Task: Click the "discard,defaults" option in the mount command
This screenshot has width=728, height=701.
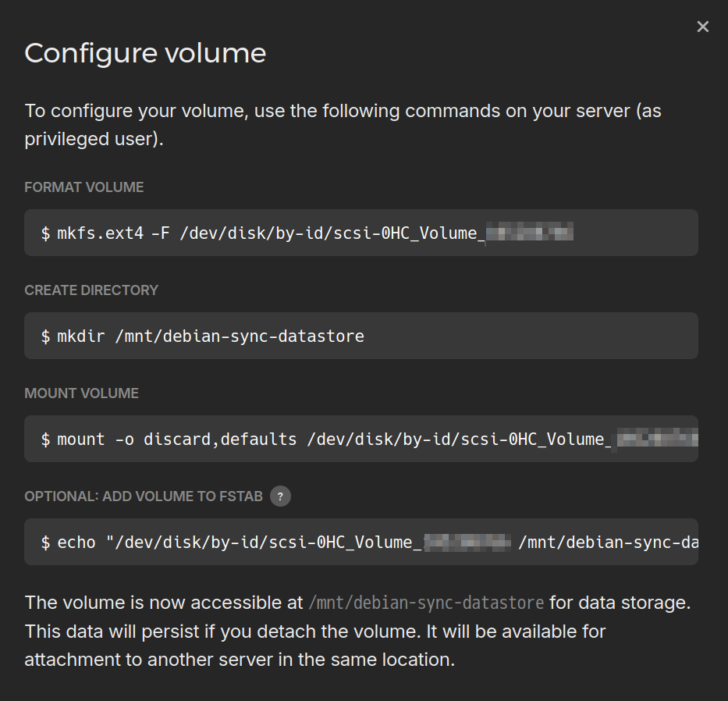Action: pyautogui.click(x=220, y=439)
